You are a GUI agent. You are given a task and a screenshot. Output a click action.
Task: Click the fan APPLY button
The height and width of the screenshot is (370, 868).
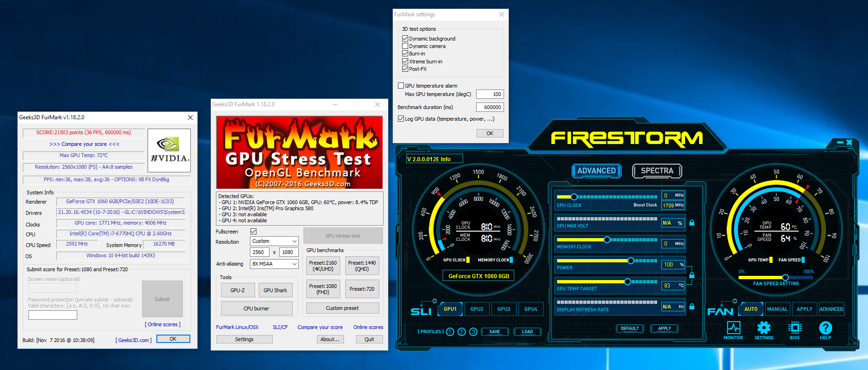(x=805, y=309)
